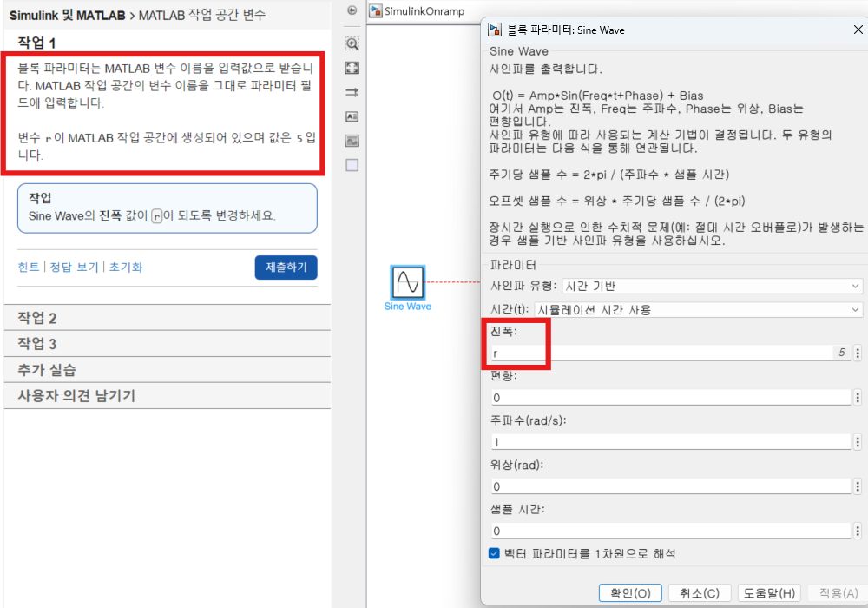
Task: Click the 취소(C) button
Action: coord(700,593)
